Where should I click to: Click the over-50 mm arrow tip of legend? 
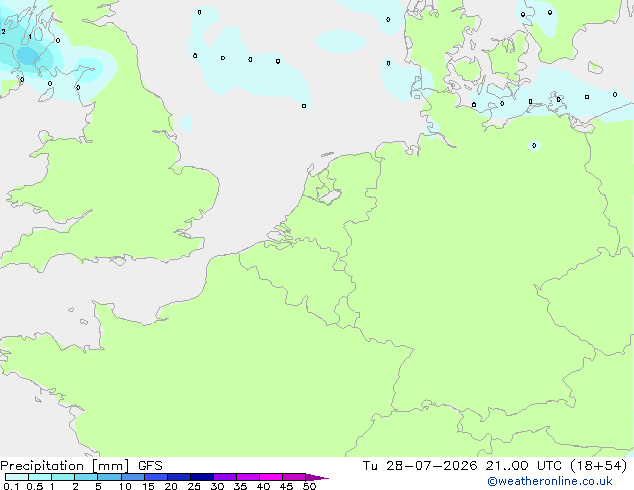[317, 477]
